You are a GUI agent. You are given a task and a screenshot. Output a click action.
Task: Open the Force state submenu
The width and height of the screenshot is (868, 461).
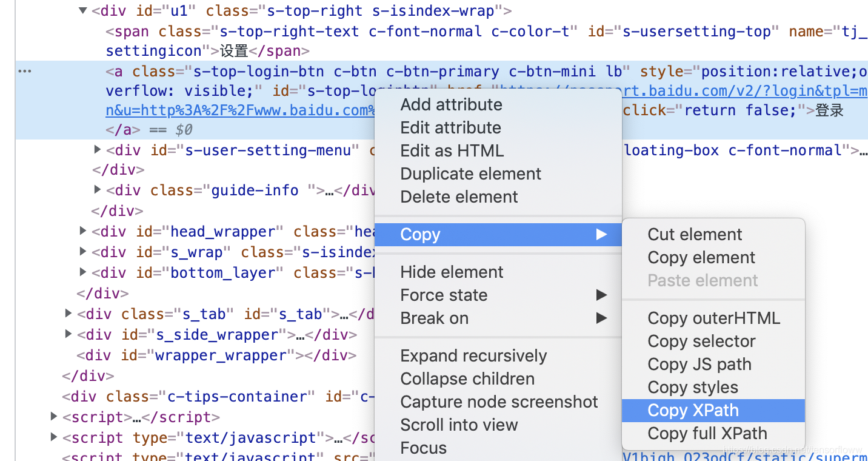click(498, 295)
